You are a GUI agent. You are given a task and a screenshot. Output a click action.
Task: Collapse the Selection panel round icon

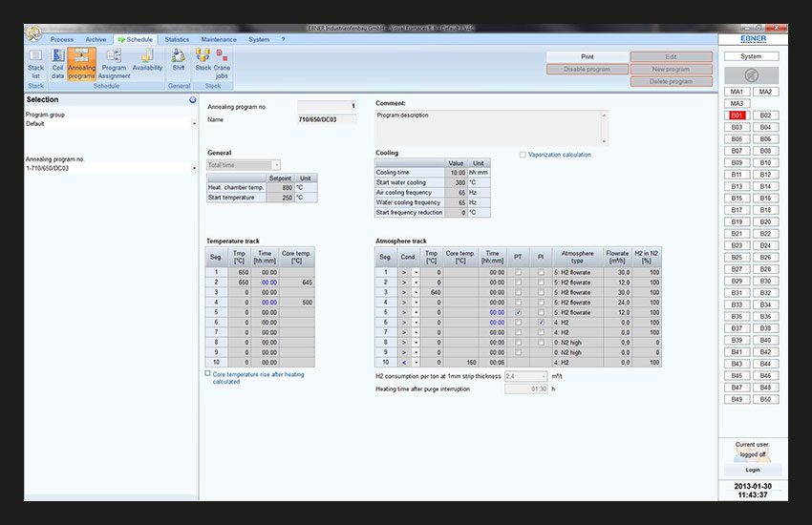193,100
